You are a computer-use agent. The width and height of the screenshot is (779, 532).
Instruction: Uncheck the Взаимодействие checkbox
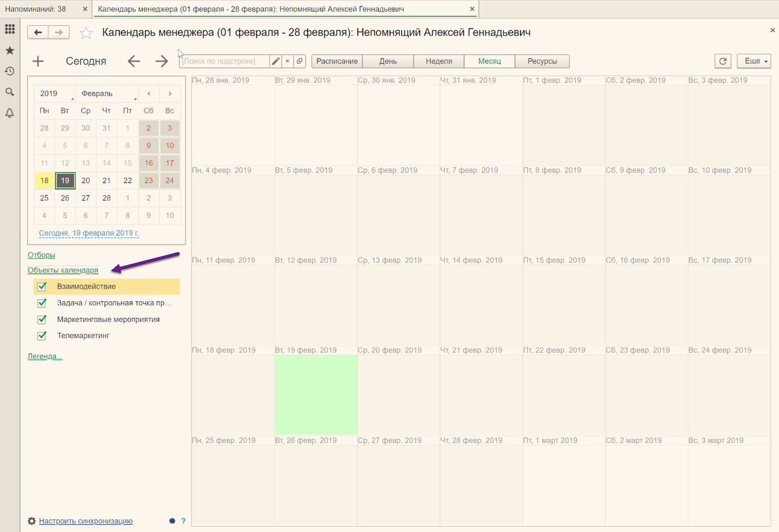(x=42, y=286)
